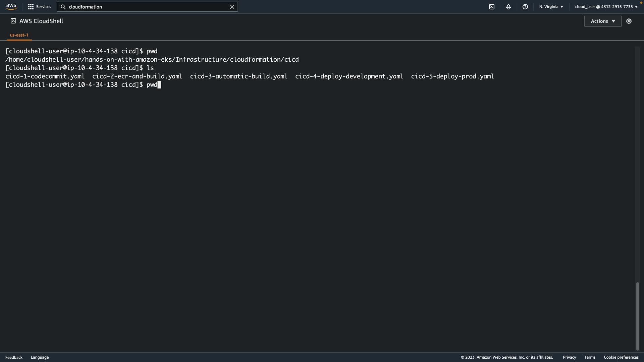Expand the N. Virginia region dropdown
The height and width of the screenshot is (362, 644).
click(551, 7)
